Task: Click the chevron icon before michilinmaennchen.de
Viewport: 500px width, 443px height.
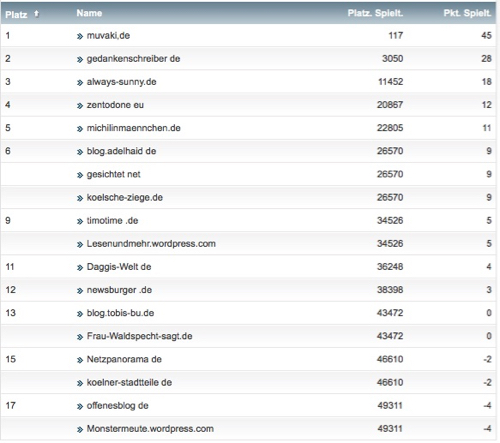Action: tap(80, 129)
